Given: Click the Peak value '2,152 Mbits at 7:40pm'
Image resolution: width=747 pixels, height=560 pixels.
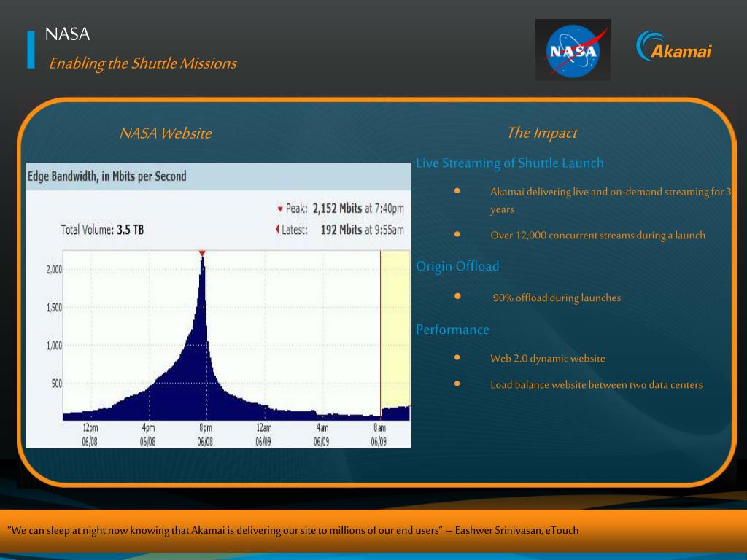Looking at the screenshot, I should pyautogui.click(x=358, y=209).
